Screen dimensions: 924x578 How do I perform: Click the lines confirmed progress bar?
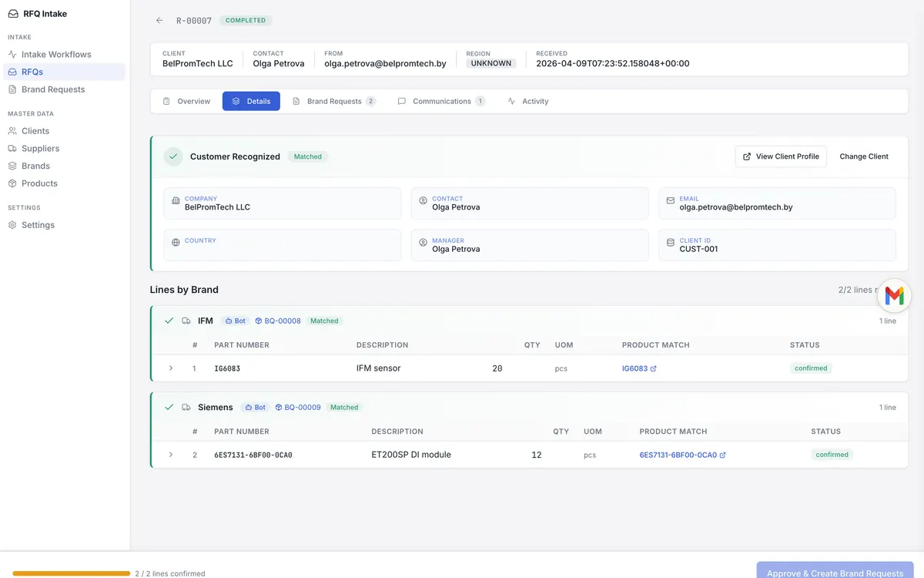pyautogui.click(x=71, y=573)
